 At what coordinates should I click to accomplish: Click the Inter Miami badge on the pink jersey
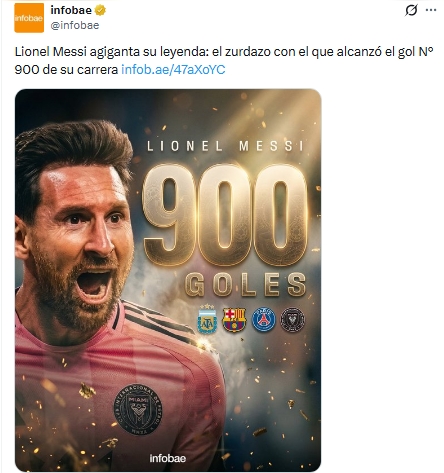[x=138, y=410]
